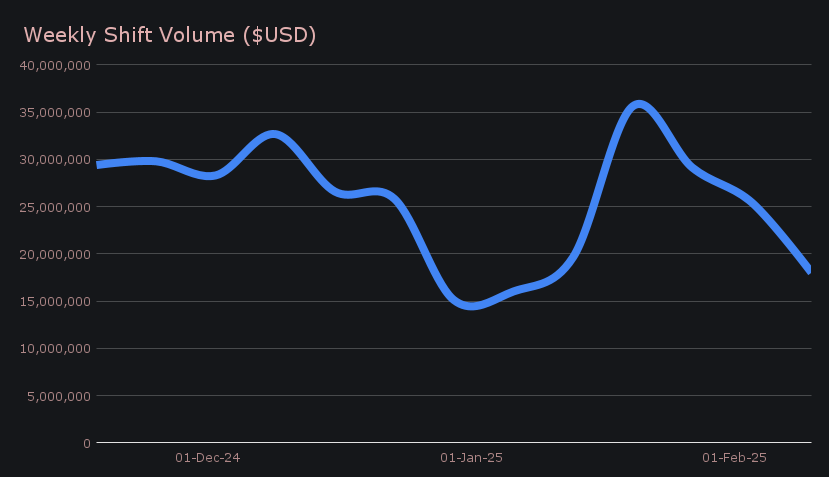Click the line's highest peak in late January

coord(639,104)
